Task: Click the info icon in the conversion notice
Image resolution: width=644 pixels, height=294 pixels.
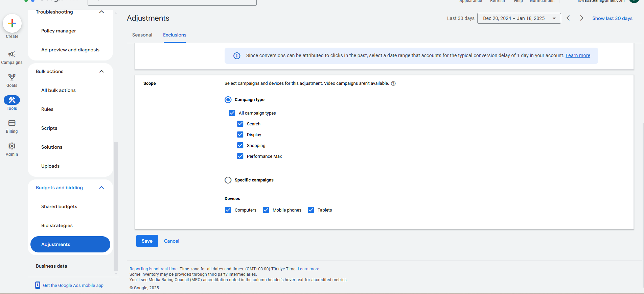Action: pyautogui.click(x=237, y=56)
